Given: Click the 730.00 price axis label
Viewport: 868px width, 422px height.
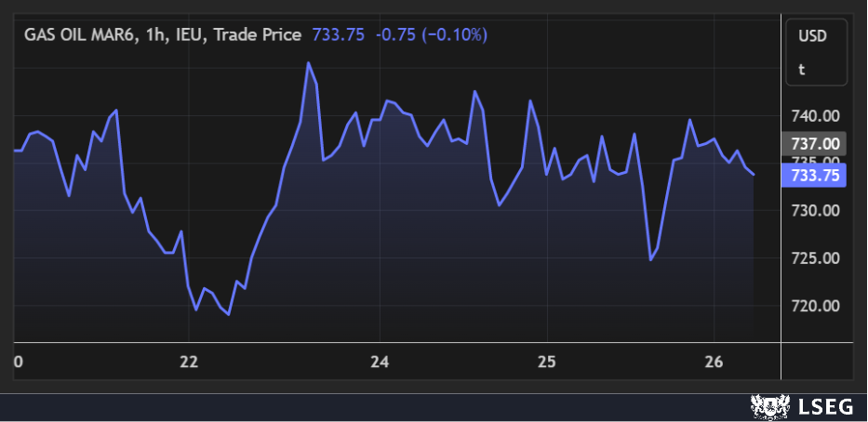Looking at the screenshot, I should click(x=815, y=211).
